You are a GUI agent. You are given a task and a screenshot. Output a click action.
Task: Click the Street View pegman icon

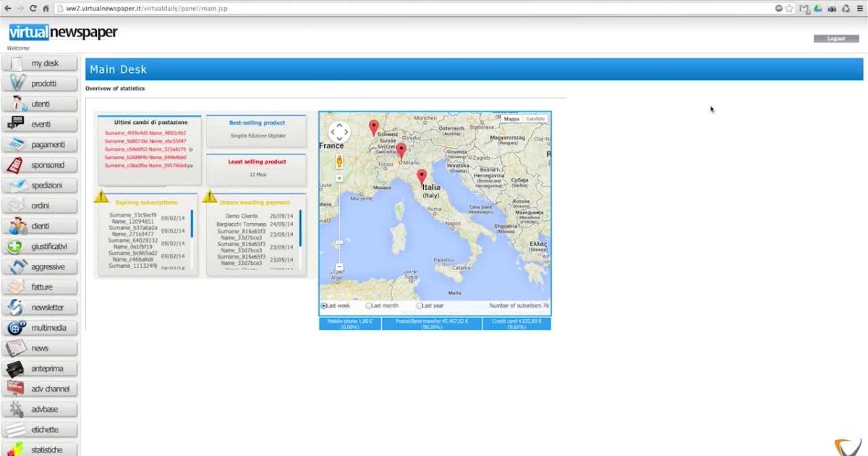point(339,161)
